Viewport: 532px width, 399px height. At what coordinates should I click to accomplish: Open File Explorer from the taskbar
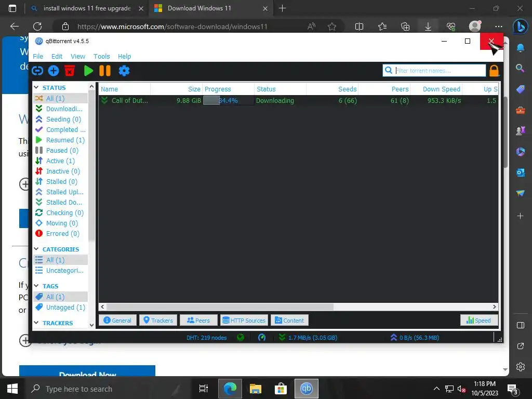(256, 389)
